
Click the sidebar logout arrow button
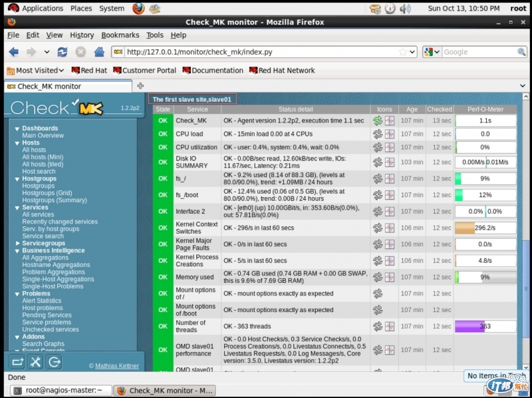(54, 361)
